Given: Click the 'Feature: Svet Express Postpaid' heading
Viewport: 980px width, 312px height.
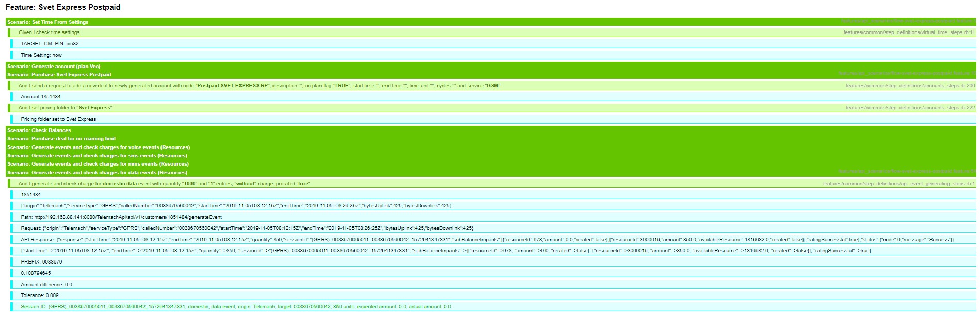Looking at the screenshot, I should coord(63,7).
